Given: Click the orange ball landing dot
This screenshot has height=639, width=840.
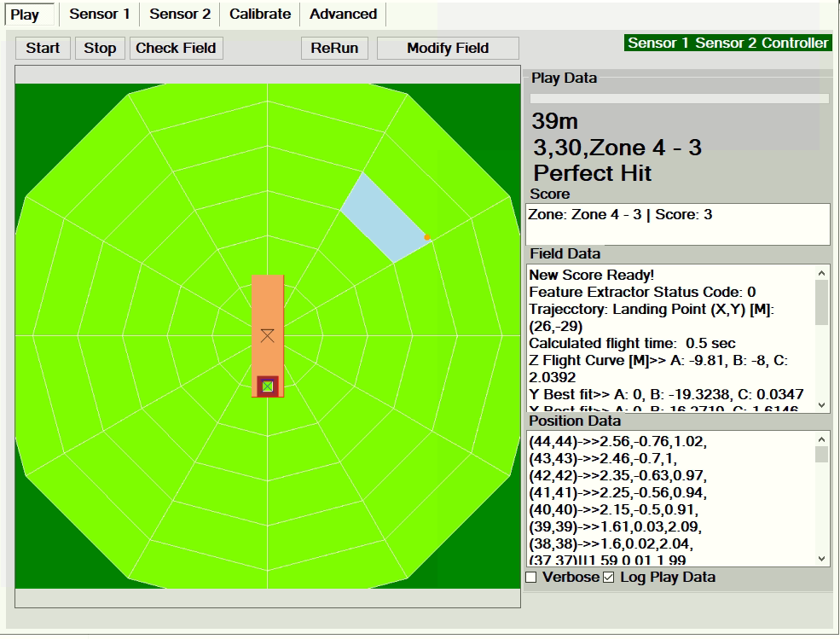Looking at the screenshot, I should pos(427,237).
